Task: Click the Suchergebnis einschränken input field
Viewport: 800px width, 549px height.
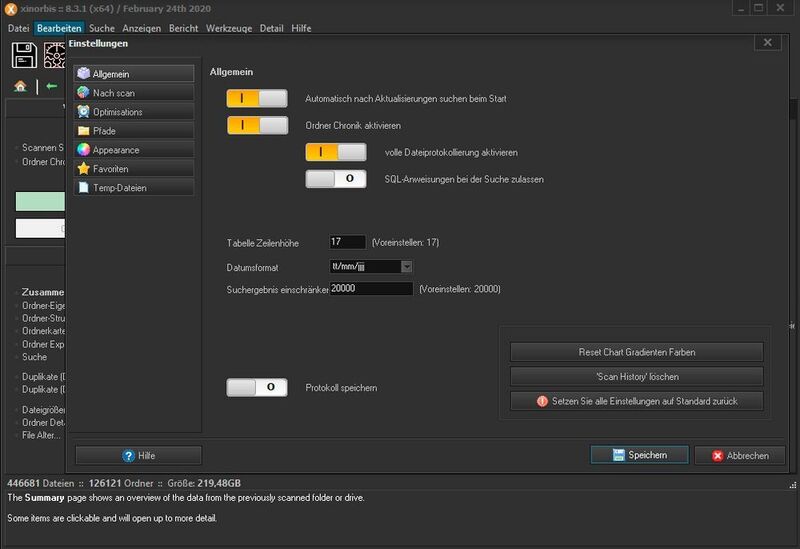Action: [371, 289]
